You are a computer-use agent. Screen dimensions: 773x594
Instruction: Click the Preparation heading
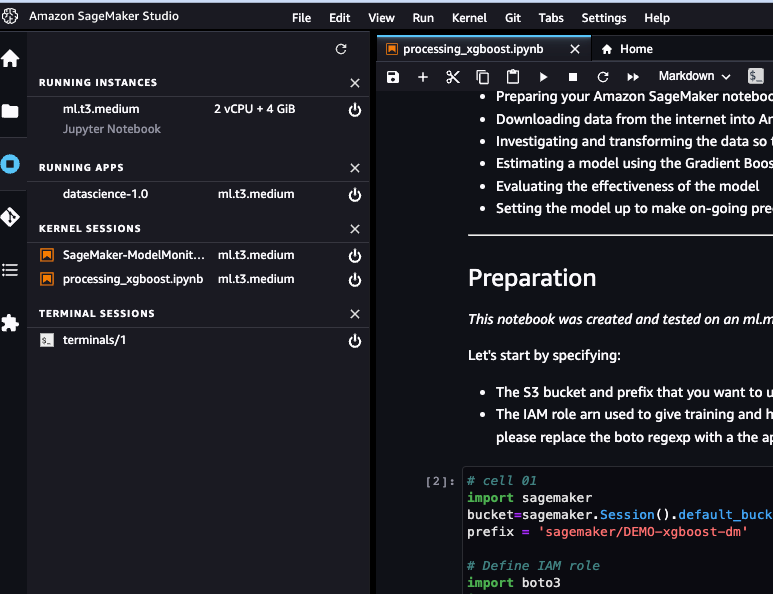(x=532, y=278)
